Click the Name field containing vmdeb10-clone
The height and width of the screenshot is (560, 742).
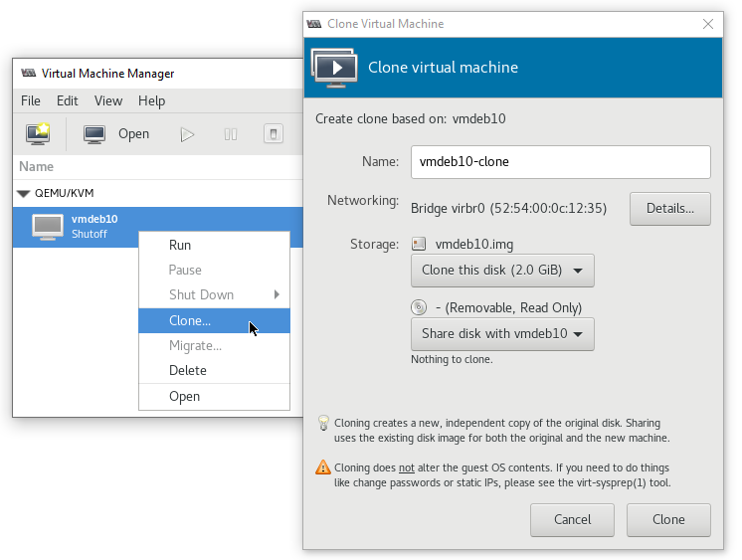click(x=561, y=162)
